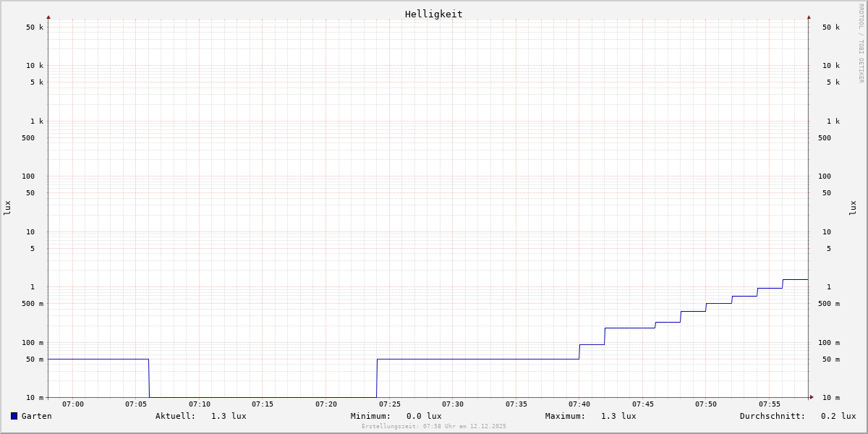868x434 pixels.
Task: Click the 'lux' unit label on the left axis
Action: [x=7, y=208]
